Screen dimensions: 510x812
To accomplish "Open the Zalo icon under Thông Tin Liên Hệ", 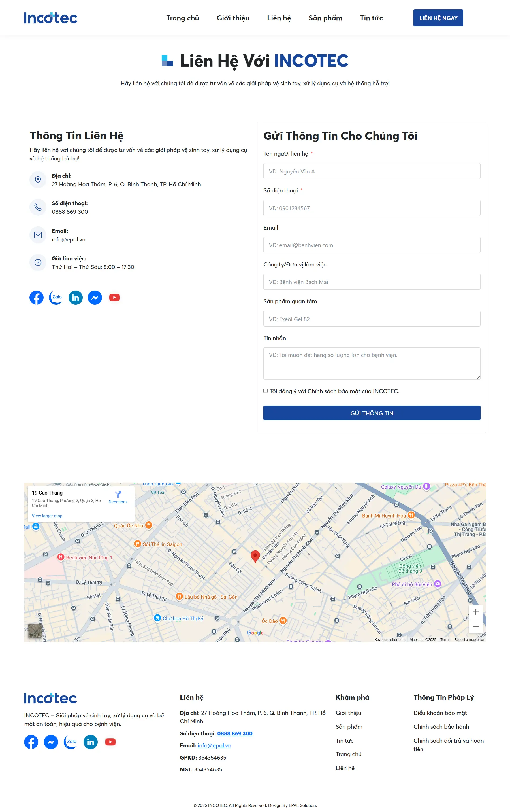I will pyautogui.click(x=56, y=297).
